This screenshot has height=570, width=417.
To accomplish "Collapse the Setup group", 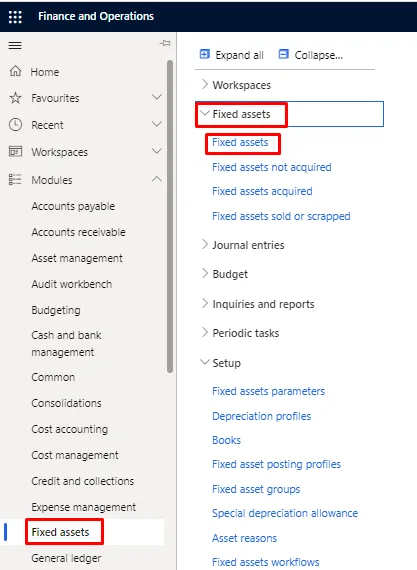I will coord(205,362).
